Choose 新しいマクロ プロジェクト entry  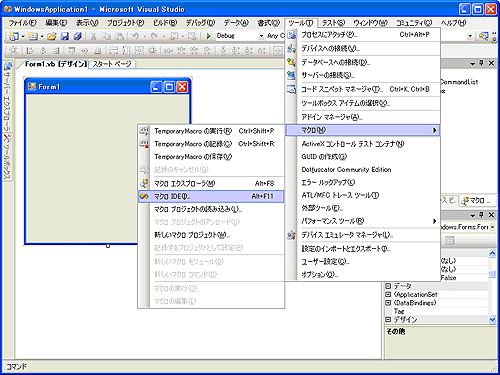tap(211, 235)
